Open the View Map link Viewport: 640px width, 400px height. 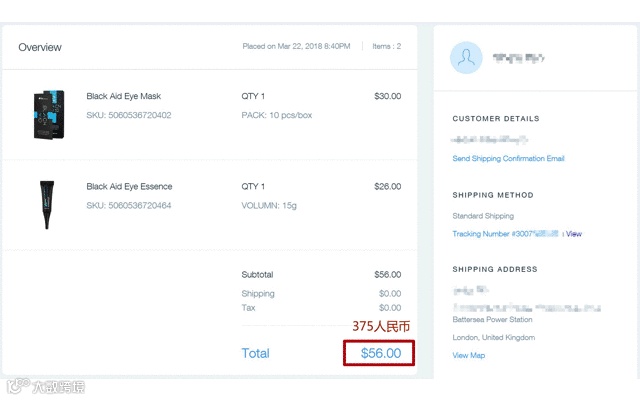[x=468, y=355]
